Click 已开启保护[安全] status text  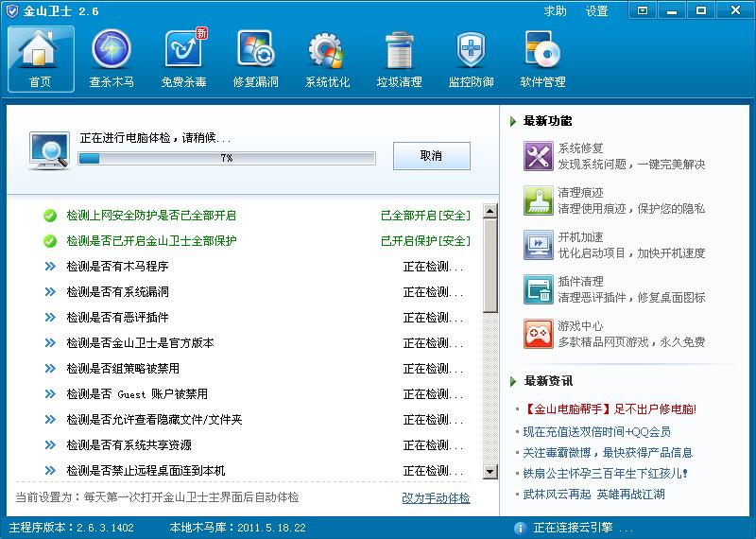point(426,241)
